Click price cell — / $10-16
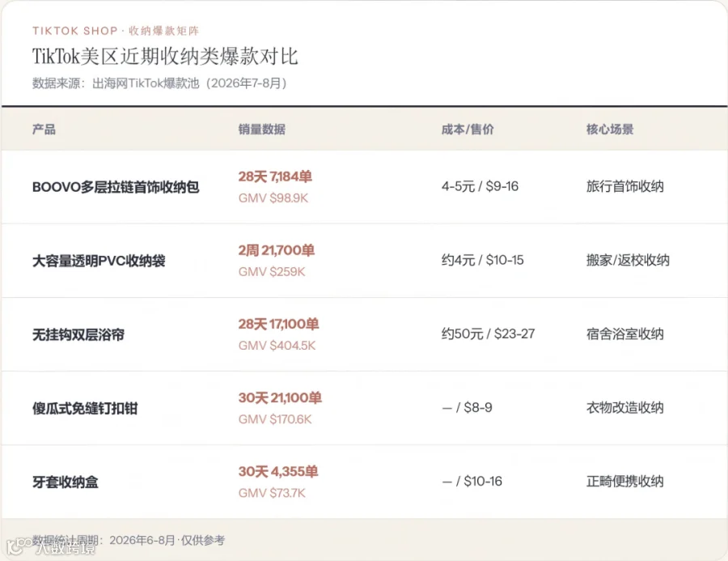The width and height of the screenshot is (728, 561). pyautogui.click(x=472, y=482)
